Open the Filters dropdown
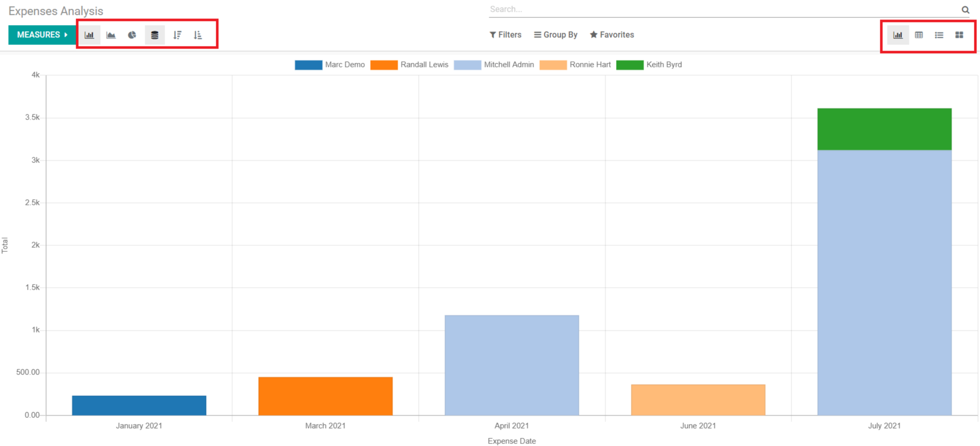980x446 pixels. pos(505,35)
